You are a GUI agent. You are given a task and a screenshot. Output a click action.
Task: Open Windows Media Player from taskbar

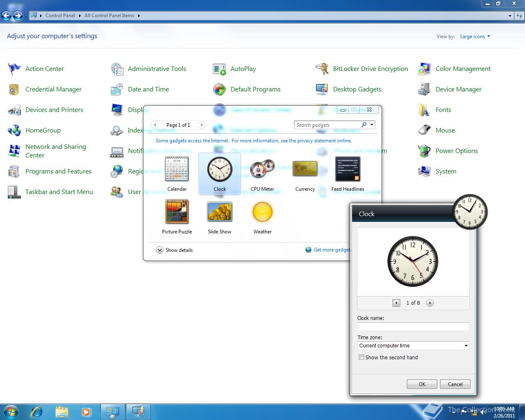(87, 411)
